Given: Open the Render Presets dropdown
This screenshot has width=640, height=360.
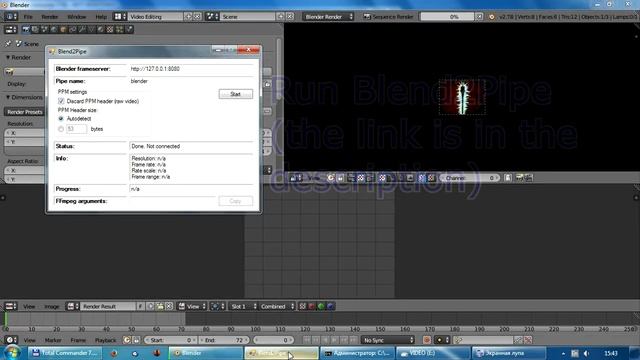Looking at the screenshot, I should tap(24, 112).
